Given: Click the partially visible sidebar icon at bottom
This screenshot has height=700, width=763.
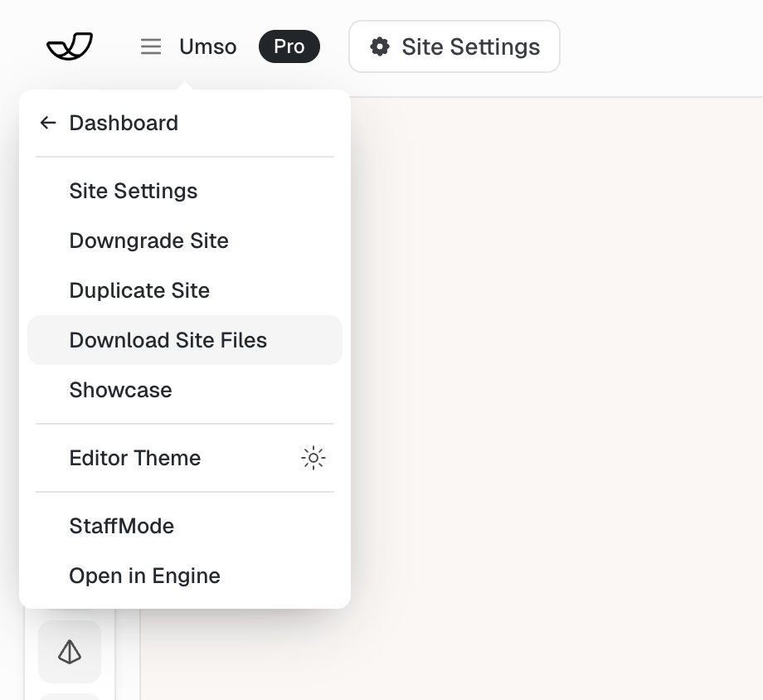Looking at the screenshot, I should tap(70, 695).
